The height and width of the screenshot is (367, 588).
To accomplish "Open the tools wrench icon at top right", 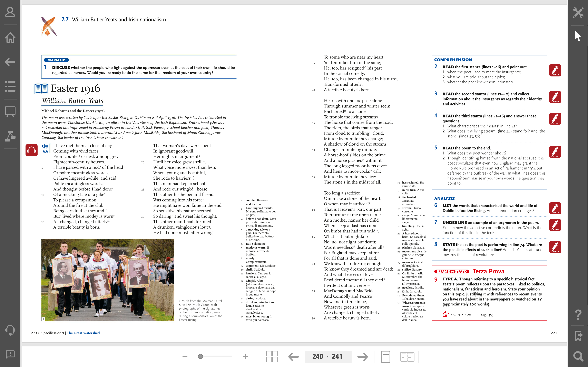I will click(x=578, y=12).
